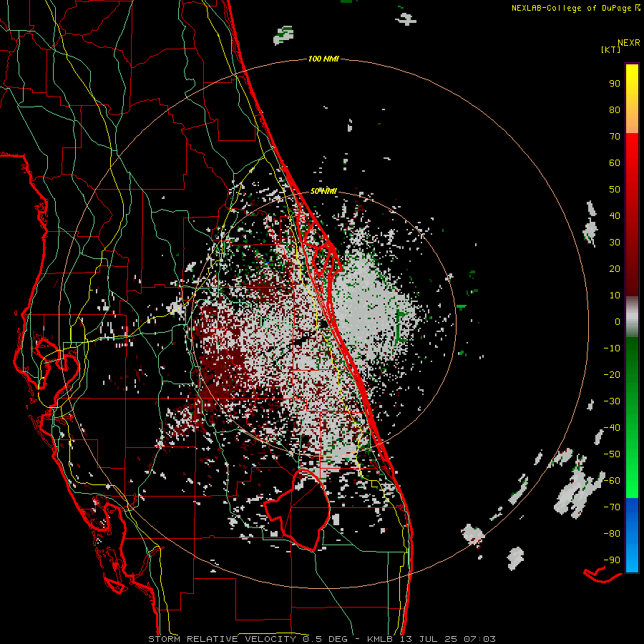Click the -30 value on the velocity scale

point(612,401)
